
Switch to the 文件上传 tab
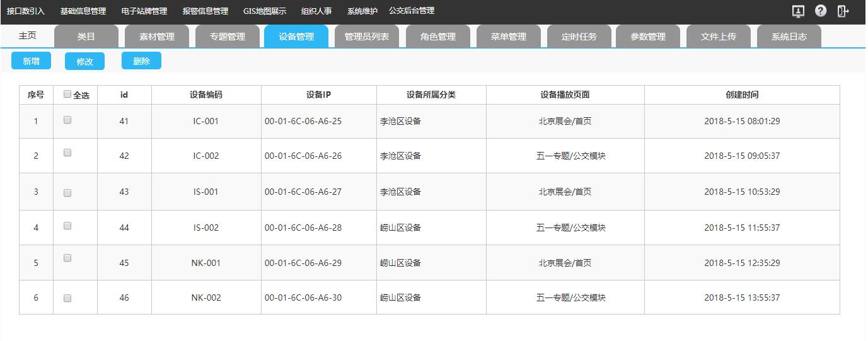click(x=719, y=37)
